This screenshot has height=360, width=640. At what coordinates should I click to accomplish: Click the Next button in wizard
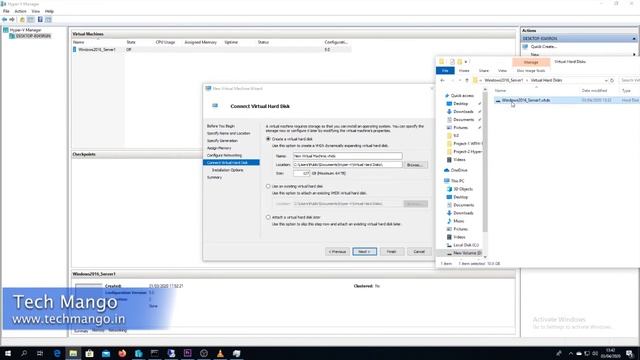pos(364,251)
